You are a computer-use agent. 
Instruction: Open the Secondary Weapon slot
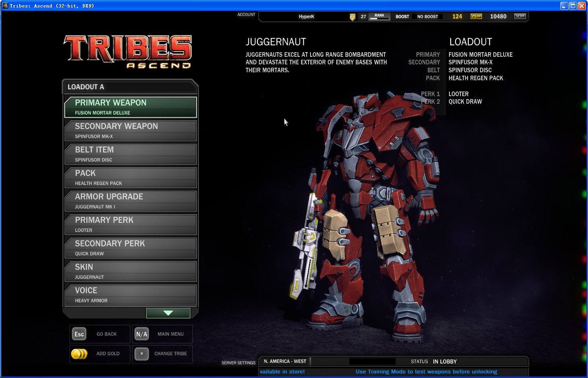pyautogui.click(x=131, y=131)
